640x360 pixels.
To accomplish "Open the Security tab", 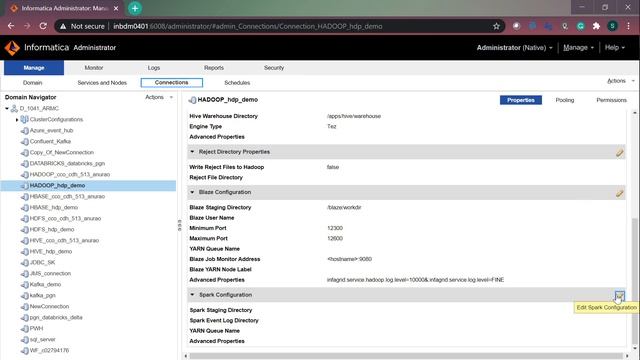I will (x=273, y=68).
